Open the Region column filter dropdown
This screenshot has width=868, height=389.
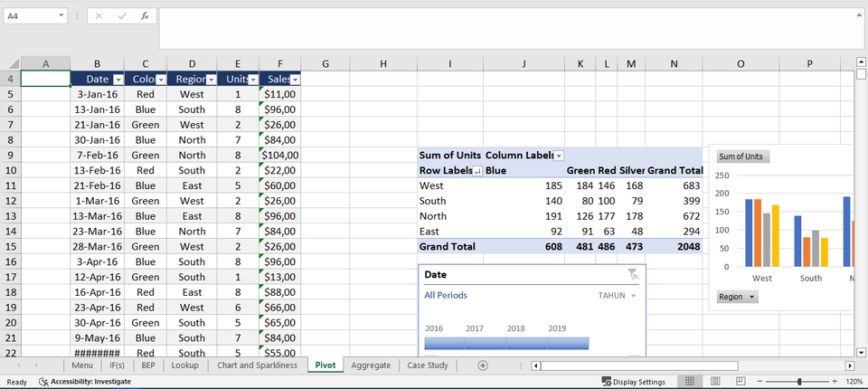tap(211, 80)
